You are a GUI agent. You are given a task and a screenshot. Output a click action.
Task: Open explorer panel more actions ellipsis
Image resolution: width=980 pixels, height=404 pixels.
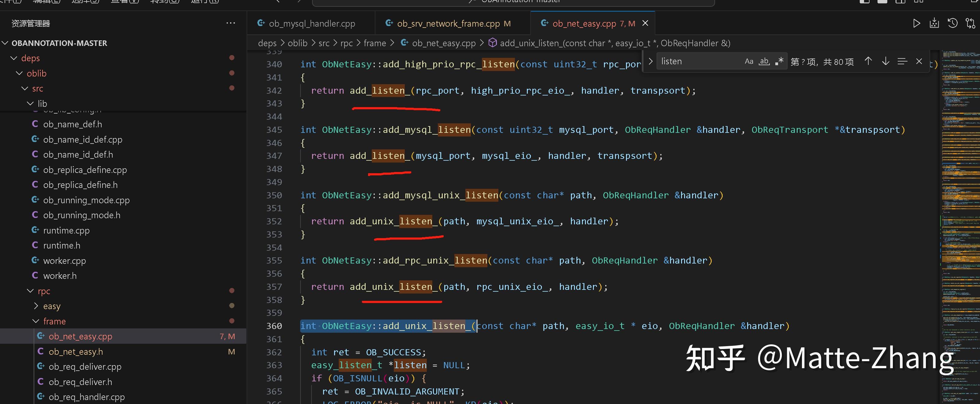pos(231,23)
